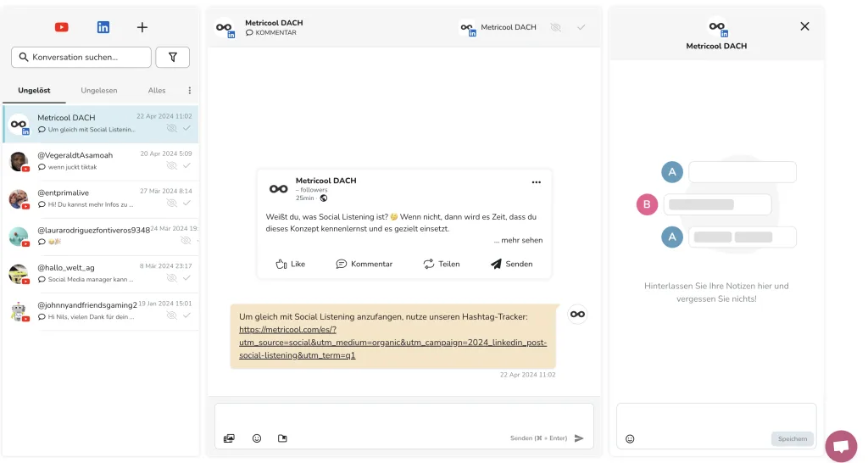Mark @hallo_welt_ag row as resolved

click(x=186, y=278)
